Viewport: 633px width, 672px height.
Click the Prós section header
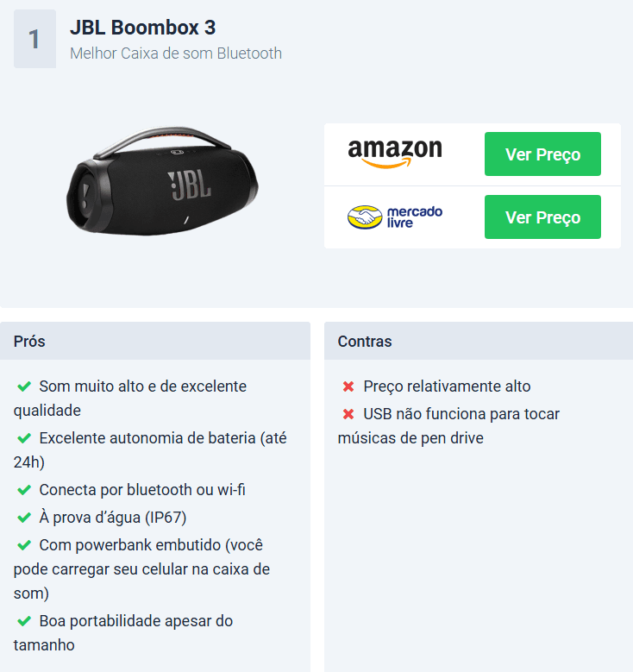pos(155,341)
